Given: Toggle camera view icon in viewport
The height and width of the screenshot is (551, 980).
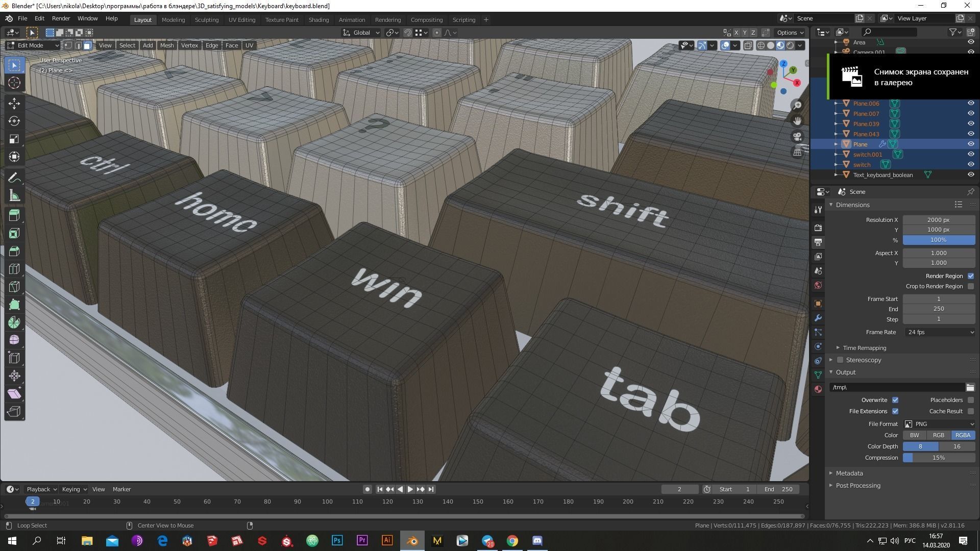Looking at the screenshot, I should [x=797, y=137].
